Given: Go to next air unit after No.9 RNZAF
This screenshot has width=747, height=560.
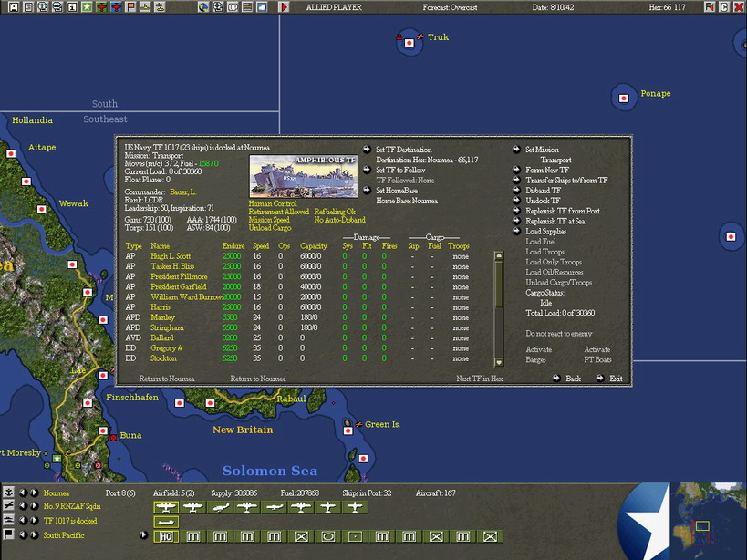Looking at the screenshot, I should 35,506.
